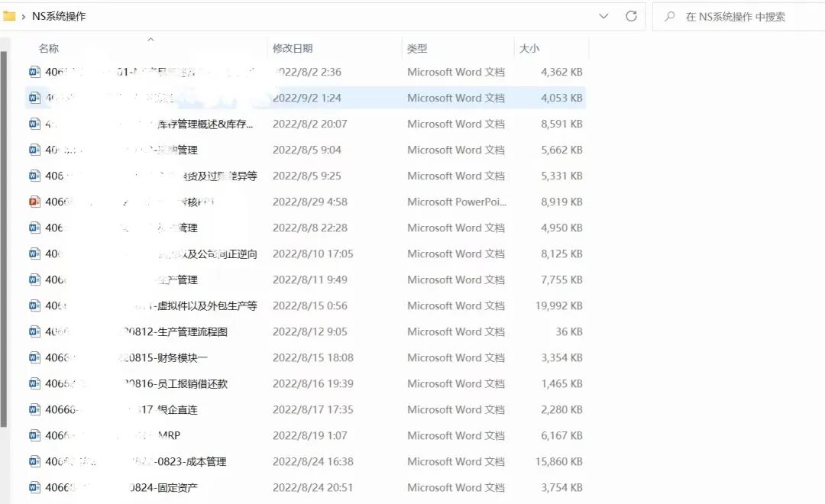This screenshot has height=504, width=825.
Task: Click Word icon of file dated 2022/9/2 1:24
Action: (34, 97)
